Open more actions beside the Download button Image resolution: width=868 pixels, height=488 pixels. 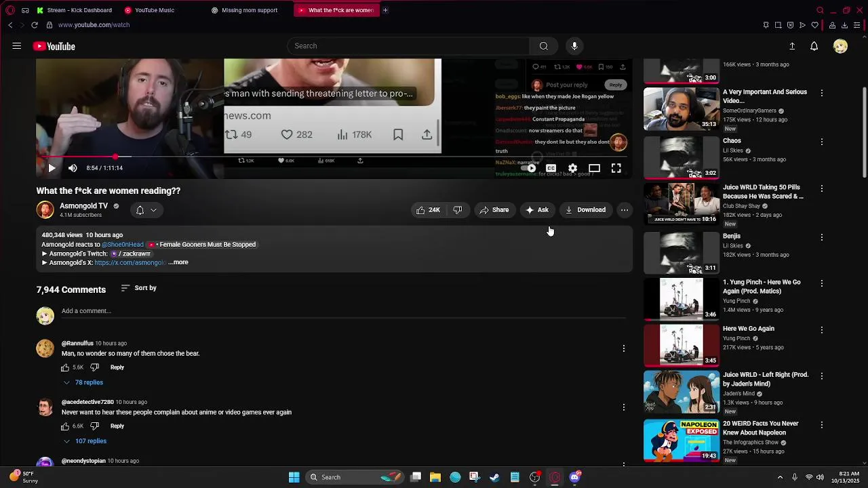[x=625, y=210]
